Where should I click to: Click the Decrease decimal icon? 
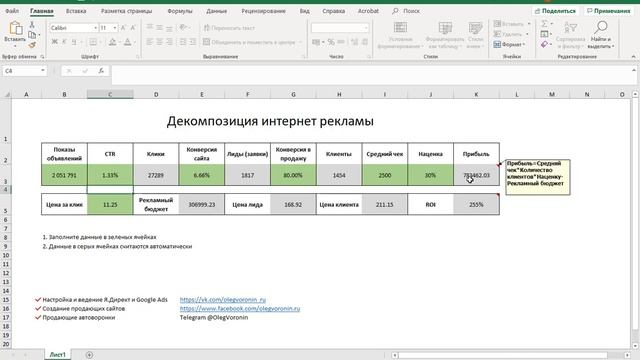click(x=364, y=42)
